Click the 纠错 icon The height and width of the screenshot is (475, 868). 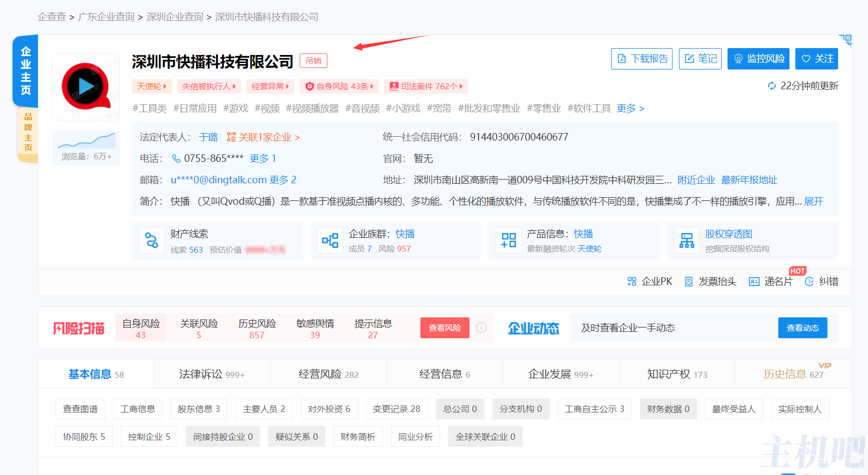click(809, 282)
